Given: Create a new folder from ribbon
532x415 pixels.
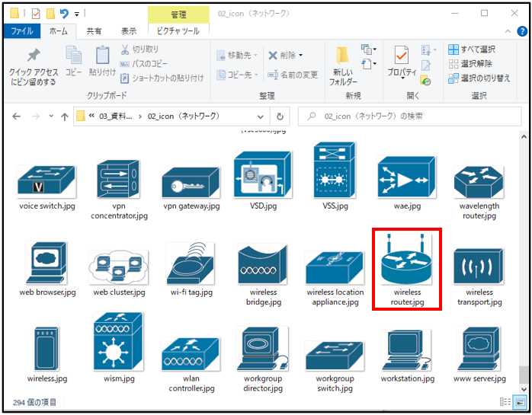Looking at the screenshot, I should coord(343,66).
